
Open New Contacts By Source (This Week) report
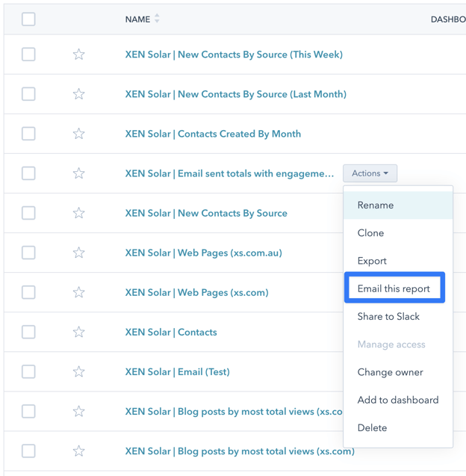tap(234, 55)
